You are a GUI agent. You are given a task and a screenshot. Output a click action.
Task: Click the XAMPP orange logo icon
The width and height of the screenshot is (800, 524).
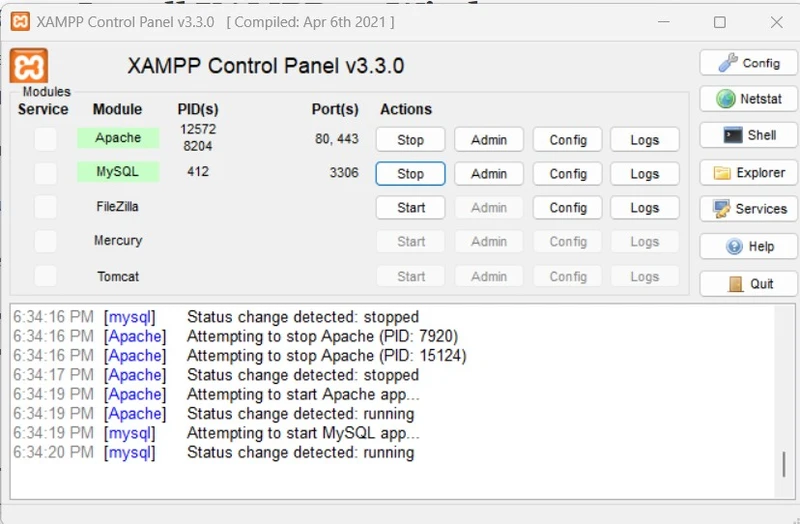[x=29, y=66]
